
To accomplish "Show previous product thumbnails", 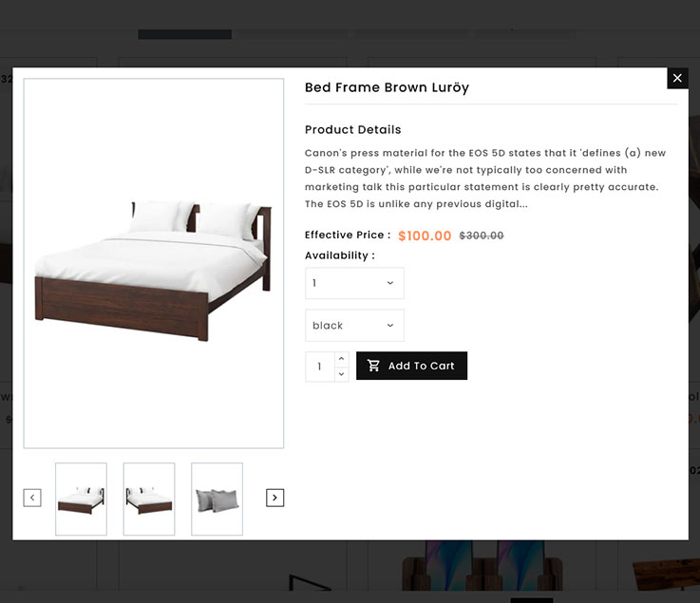I will pos(32,498).
